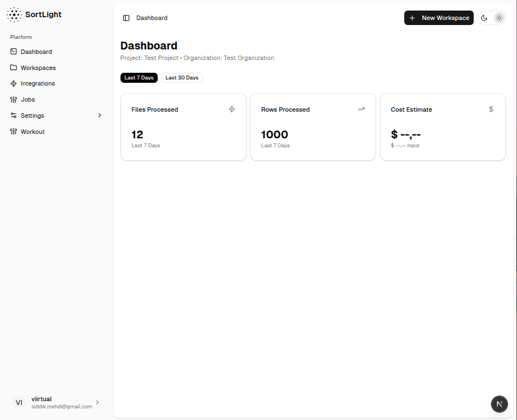517x420 pixels.
Task: Open Jobs via its sidebar icon
Action: point(13,99)
